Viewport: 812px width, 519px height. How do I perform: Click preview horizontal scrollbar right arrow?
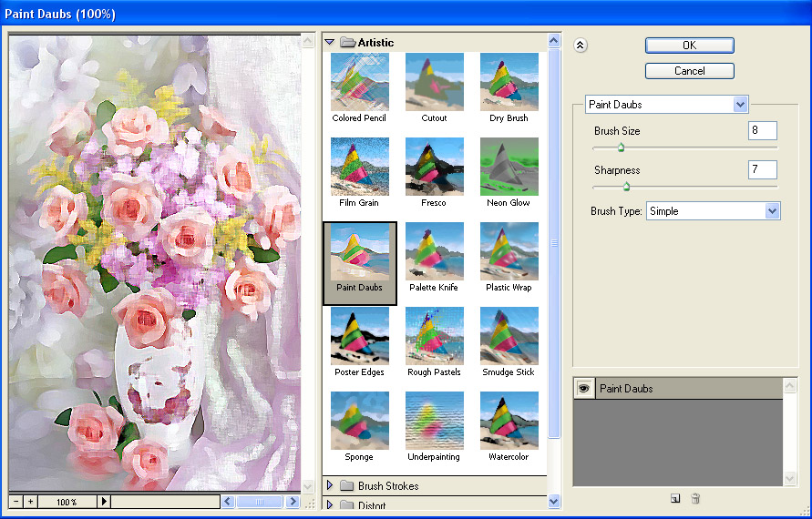(293, 502)
